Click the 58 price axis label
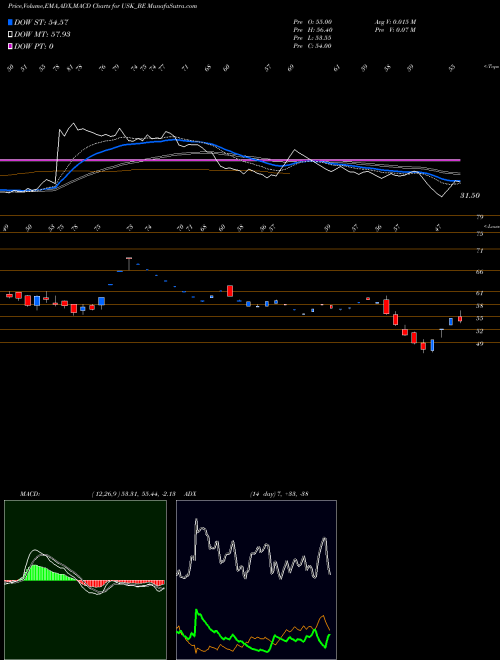Image resolution: width=500 pixels, height=660 pixels. coord(479,306)
